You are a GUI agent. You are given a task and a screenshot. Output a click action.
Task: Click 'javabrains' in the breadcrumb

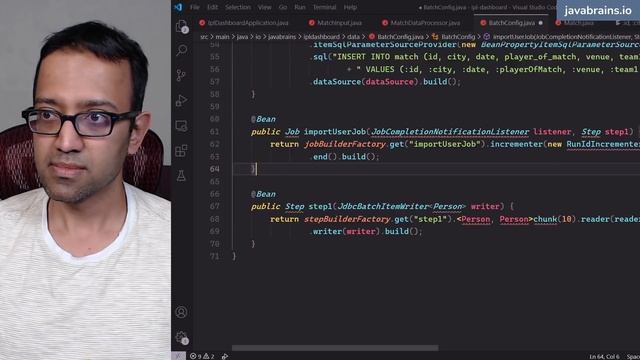[282, 37]
